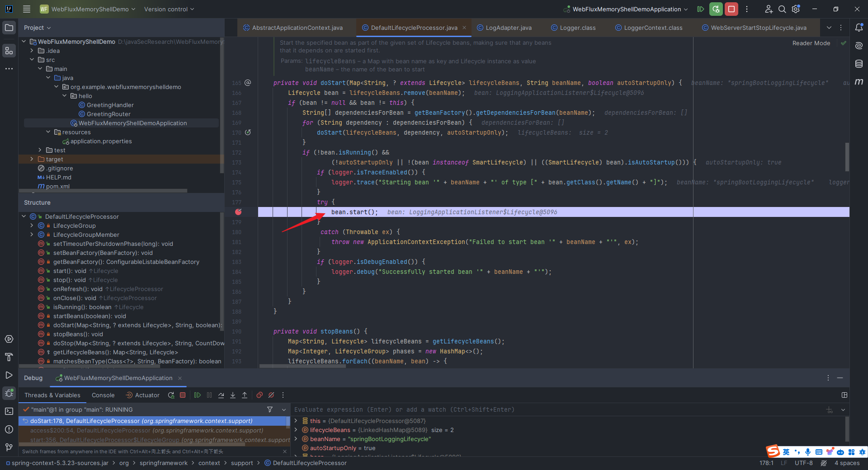Open the Run tool window
Screen dimensions: 868x470
pyautogui.click(x=9, y=375)
